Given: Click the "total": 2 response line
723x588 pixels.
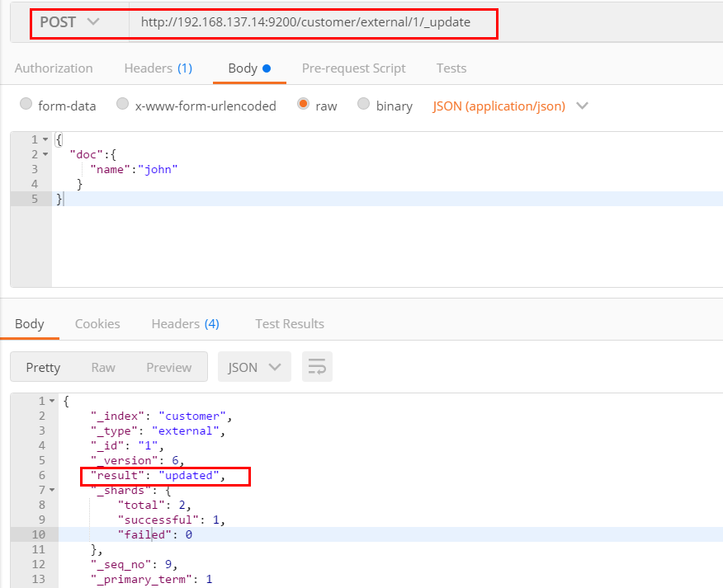Looking at the screenshot, I should pos(154,505).
